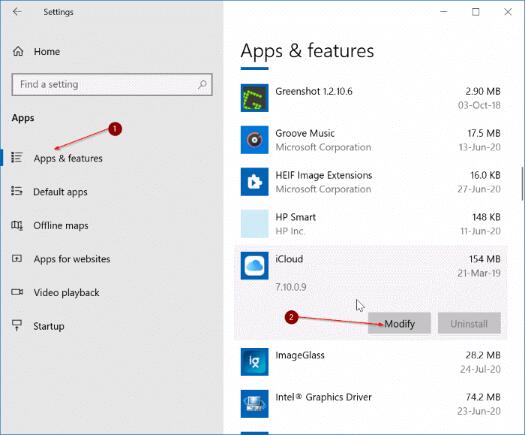Select Intel Graphics Driver name
The width and height of the screenshot is (526, 435).
tap(323, 397)
